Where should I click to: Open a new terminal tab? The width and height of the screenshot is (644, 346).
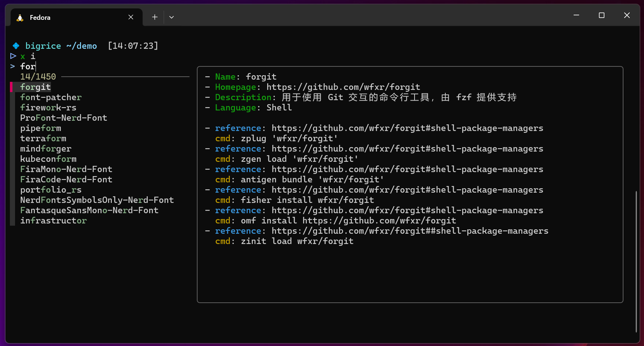[155, 17]
